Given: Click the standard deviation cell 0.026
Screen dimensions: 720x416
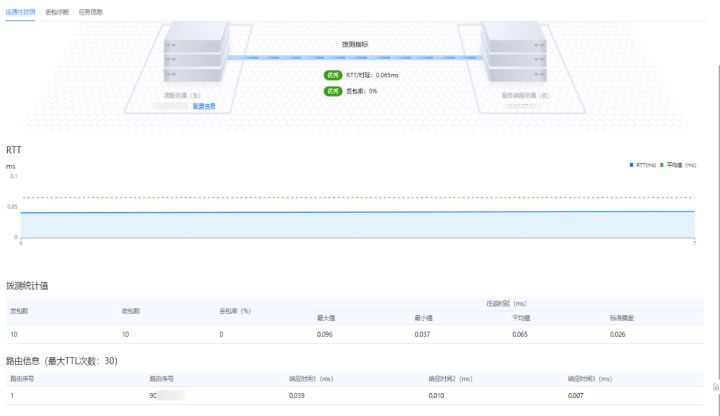Looking at the screenshot, I should (618, 334).
